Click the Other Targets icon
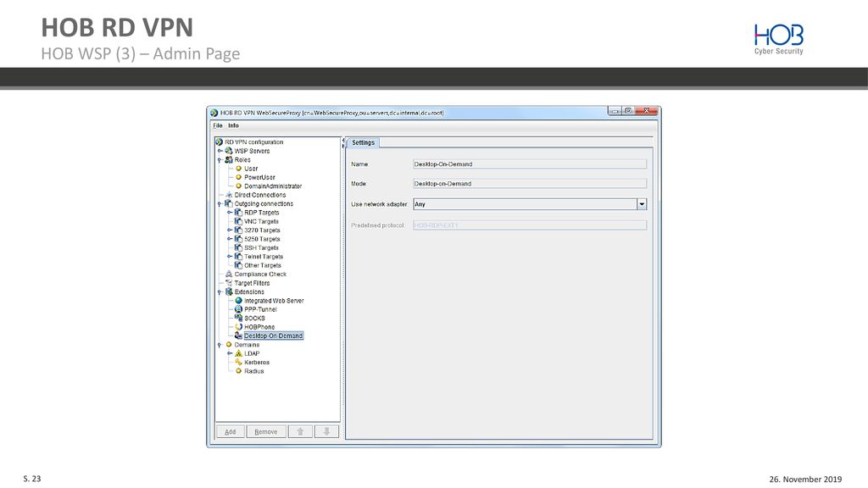The height and width of the screenshot is (488, 868). pos(238,265)
